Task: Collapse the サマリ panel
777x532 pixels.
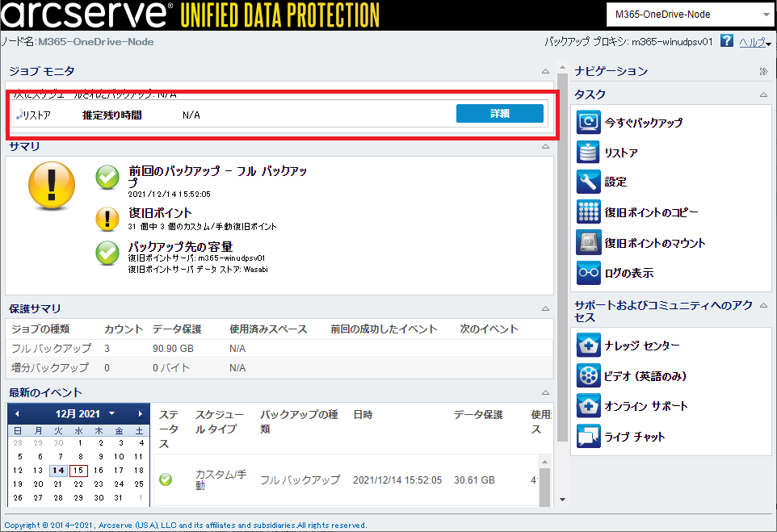Action: pyautogui.click(x=545, y=146)
